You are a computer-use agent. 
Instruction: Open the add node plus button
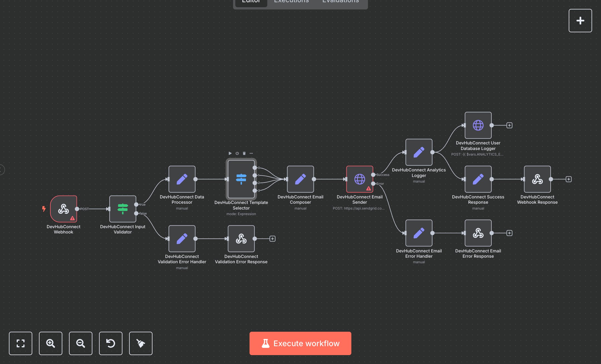[580, 21]
